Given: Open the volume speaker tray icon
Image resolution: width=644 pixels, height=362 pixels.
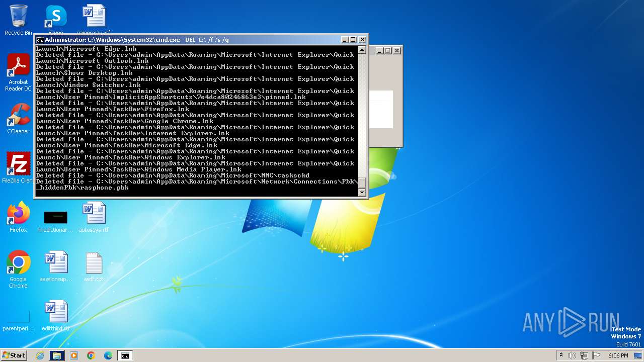Looking at the screenshot, I should click(572, 355).
